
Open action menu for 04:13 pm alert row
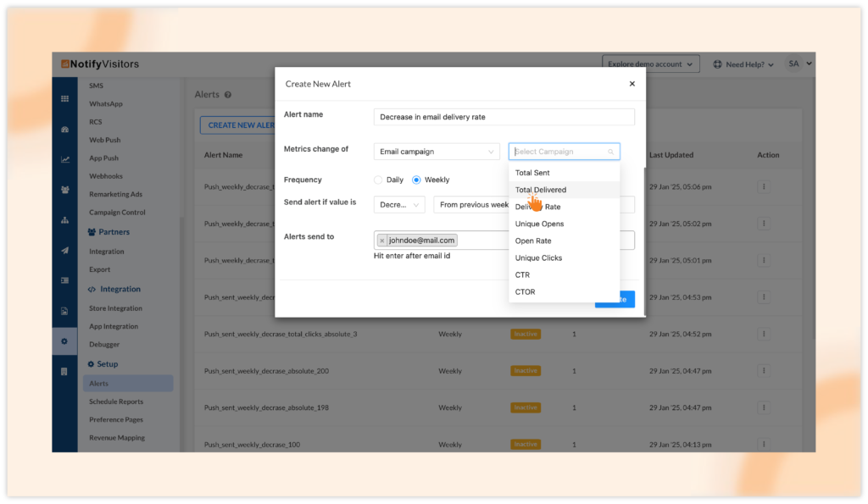pyautogui.click(x=764, y=444)
